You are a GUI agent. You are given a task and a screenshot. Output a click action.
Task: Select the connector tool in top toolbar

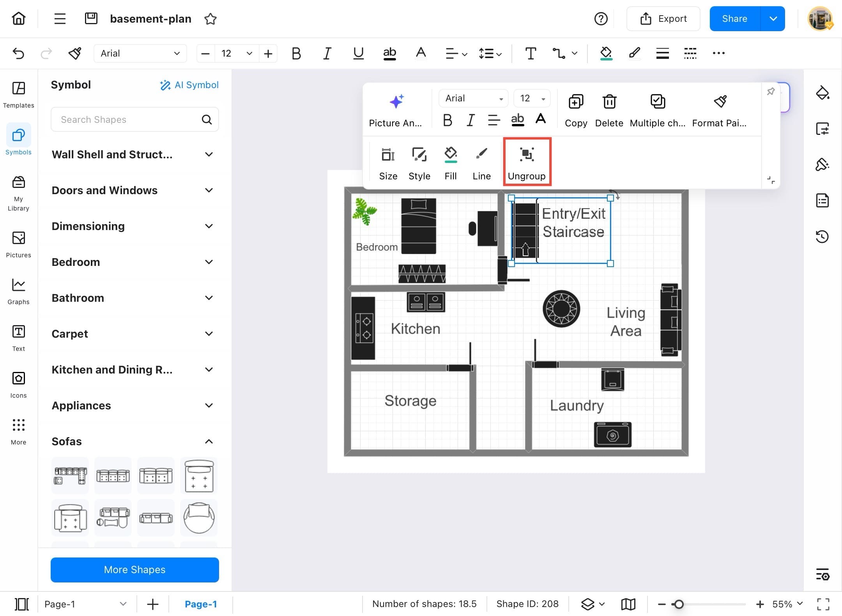tap(559, 53)
